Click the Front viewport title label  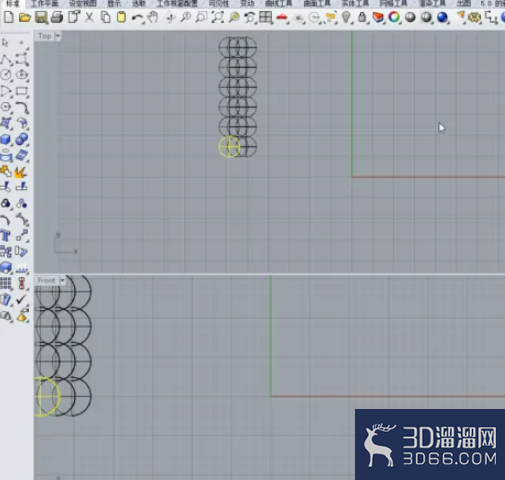click(46, 280)
